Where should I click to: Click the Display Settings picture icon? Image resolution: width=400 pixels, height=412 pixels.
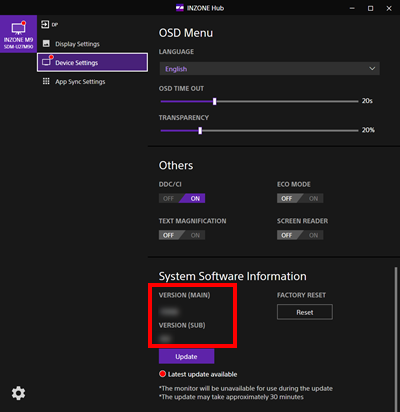pyautogui.click(x=46, y=44)
